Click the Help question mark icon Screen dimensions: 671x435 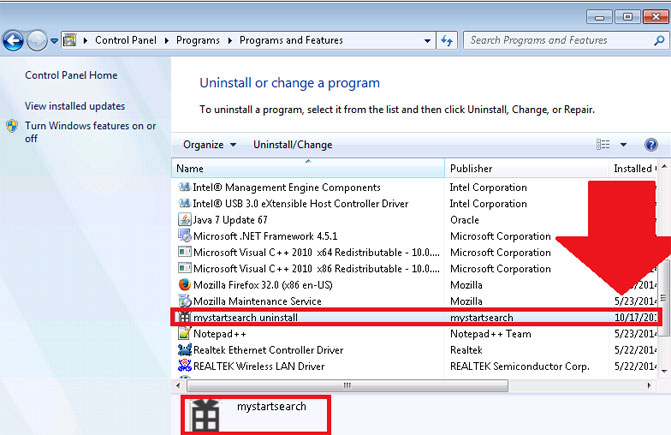(651, 145)
